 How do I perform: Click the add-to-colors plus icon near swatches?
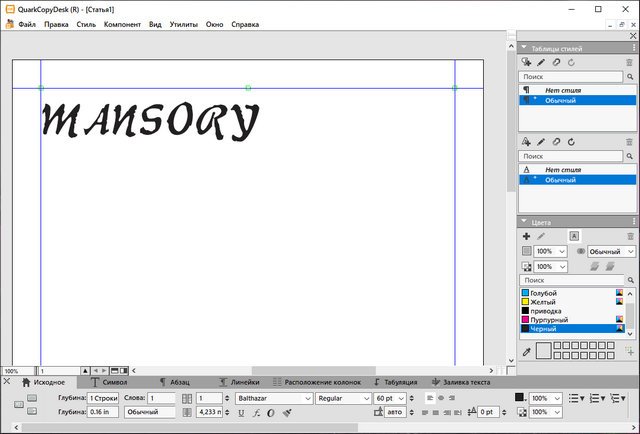pos(629,351)
